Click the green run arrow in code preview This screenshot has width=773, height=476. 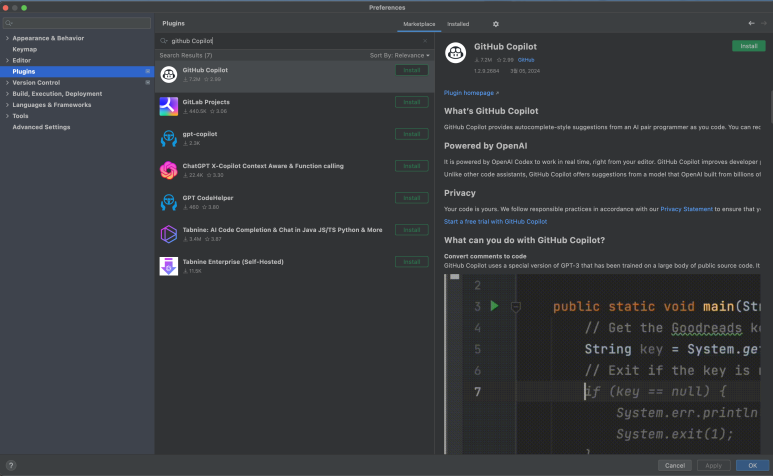(x=494, y=306)
